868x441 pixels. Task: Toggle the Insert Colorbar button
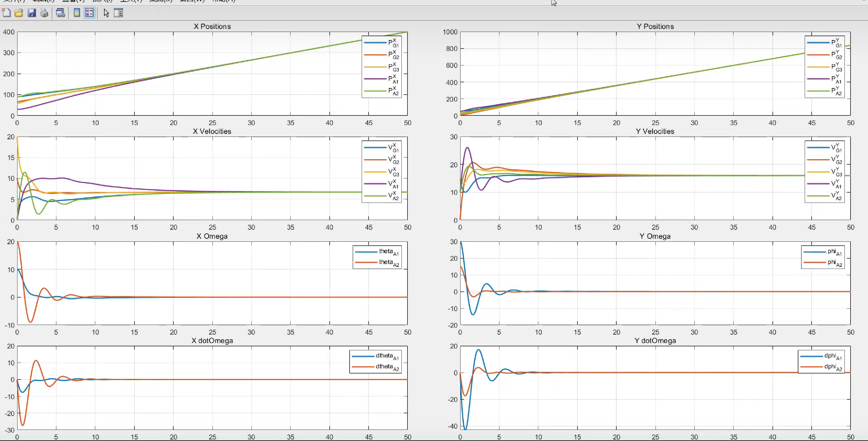tap(77, 13)
